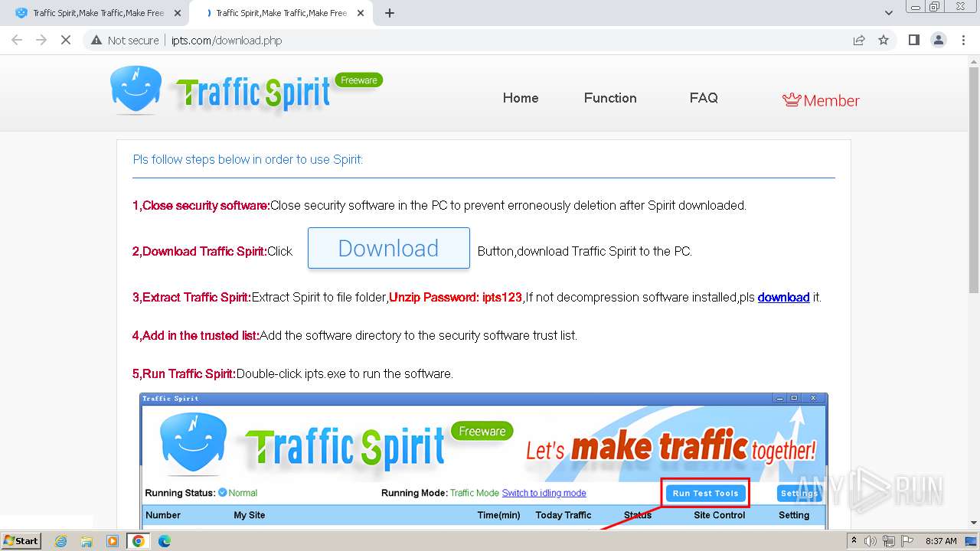View the Not secure site information
Screen dimensions: 980x551
coord(125,41)
